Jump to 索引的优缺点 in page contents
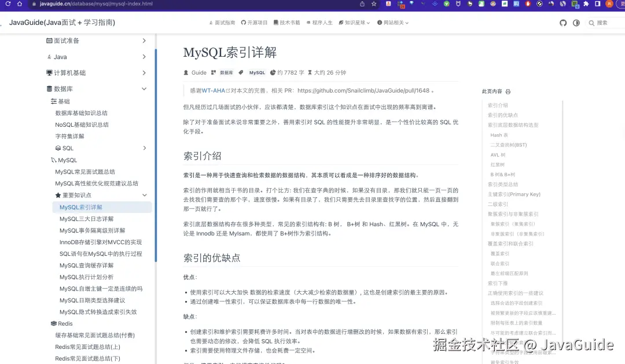The image size is (625, 364). tap(503, 115)
